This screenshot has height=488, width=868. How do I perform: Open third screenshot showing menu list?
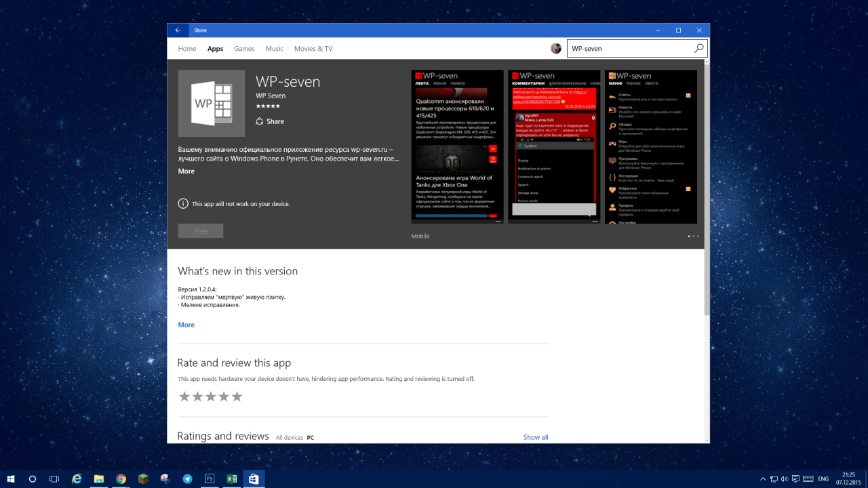point(651,147)
